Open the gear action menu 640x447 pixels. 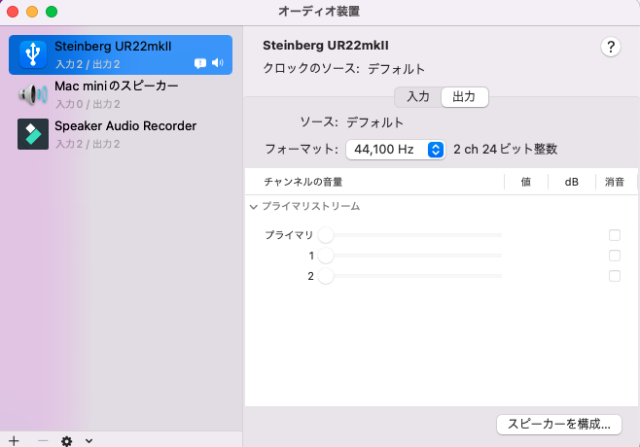[67, 441]
